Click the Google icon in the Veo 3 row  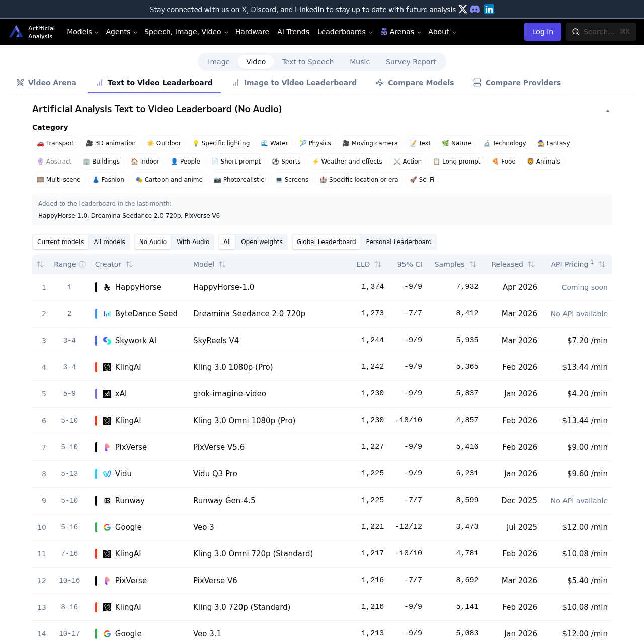click(x=107, y=527)
